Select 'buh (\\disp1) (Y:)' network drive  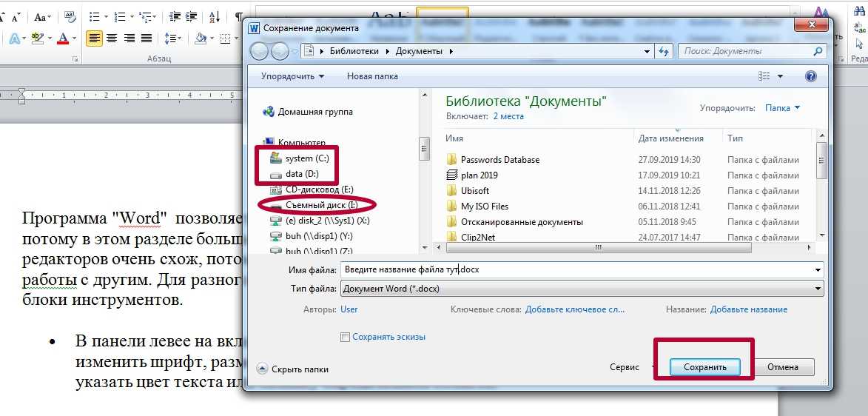309,236
